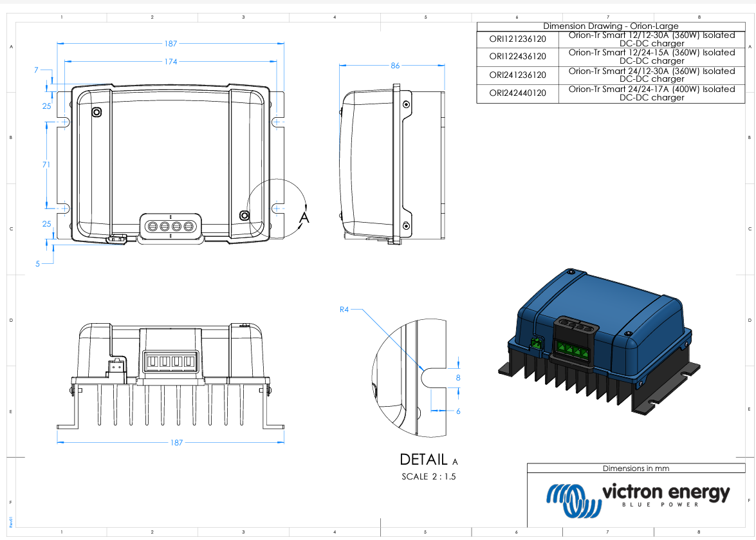This screenshot has height=540, width=756.
Task: Click the SCALE 2 : 1.5 text
Action: click(x=429, y=477)
